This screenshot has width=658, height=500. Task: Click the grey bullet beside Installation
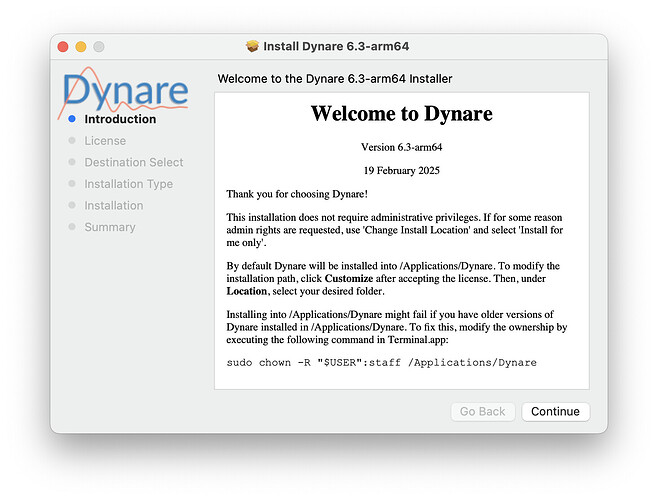point(72,205)
